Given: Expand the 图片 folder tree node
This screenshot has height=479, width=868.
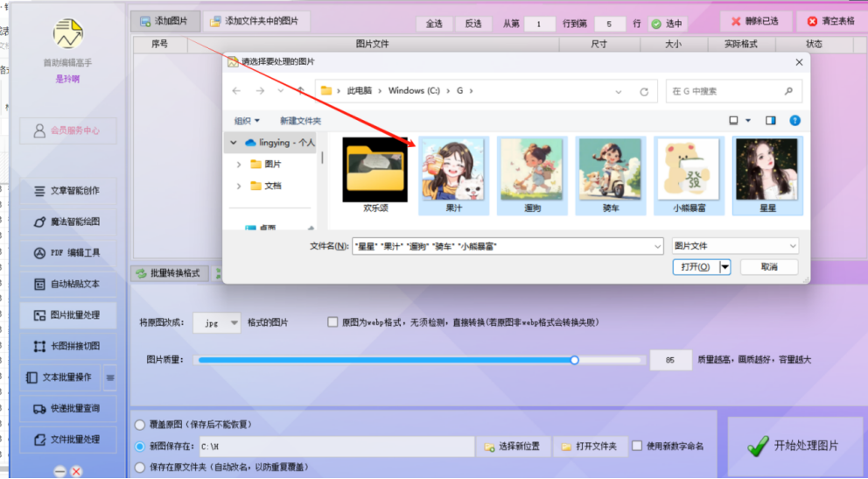Looking at the screenshot, I should click(x=239, y=165).
